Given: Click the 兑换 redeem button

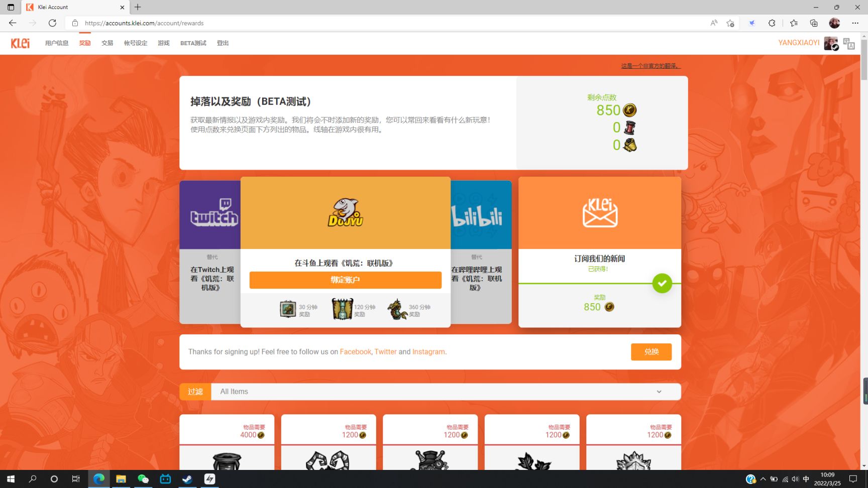Looking at the screenshot, I should (x=652, y=352).
